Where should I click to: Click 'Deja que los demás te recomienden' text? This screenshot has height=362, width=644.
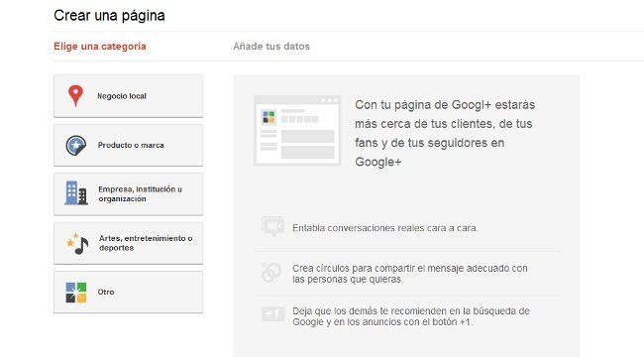411,316
